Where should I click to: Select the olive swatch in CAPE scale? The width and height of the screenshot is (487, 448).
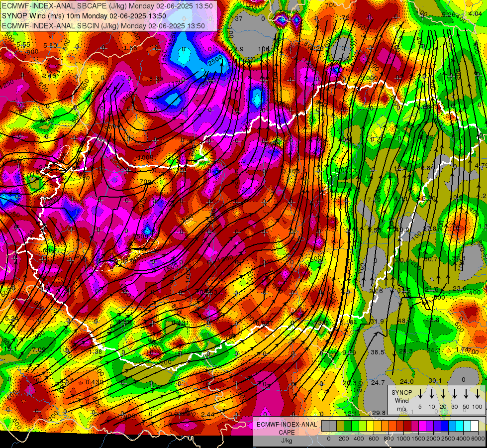coord(340,426)
